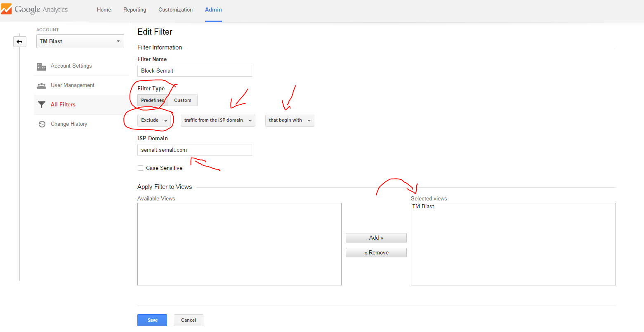Click the ISP Domain input field
Viewport: 644px width, 332px height.
coord(195,150)
